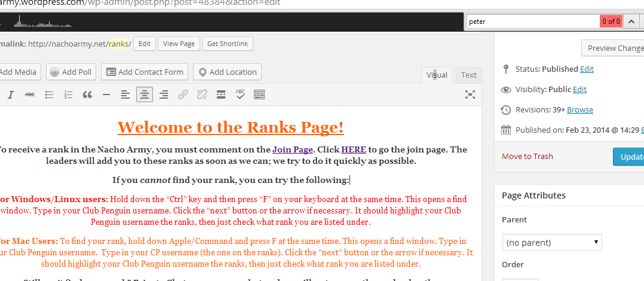
Task: Insert a numbered list
Action: point(68,94)
